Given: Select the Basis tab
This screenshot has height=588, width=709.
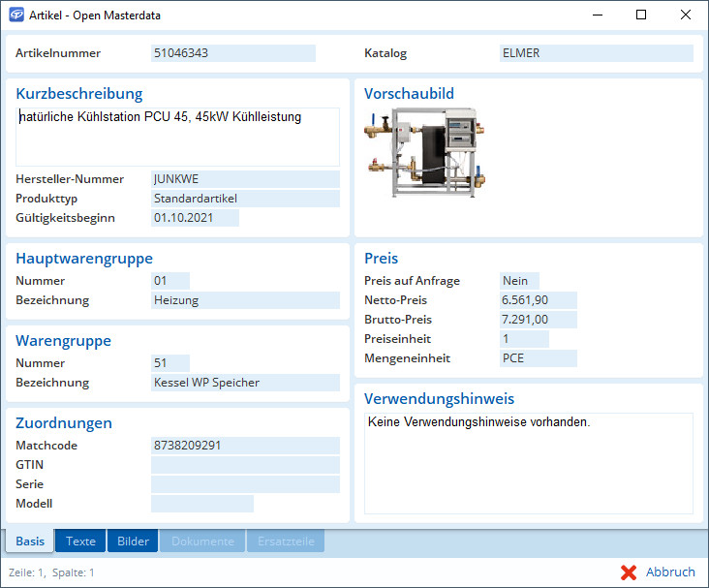Looking at the screenshot, I should [x=30, y=542].
